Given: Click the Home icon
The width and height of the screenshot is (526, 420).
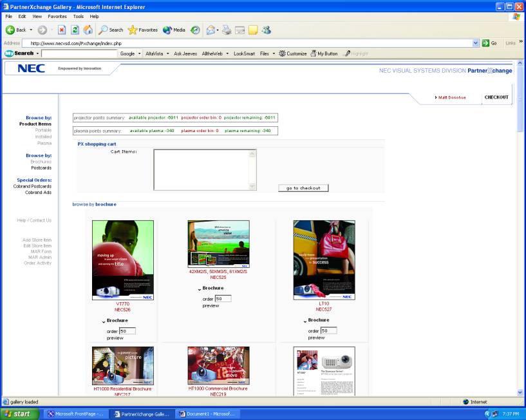Looking at the screenshot, I should click(x=88, y=30).
